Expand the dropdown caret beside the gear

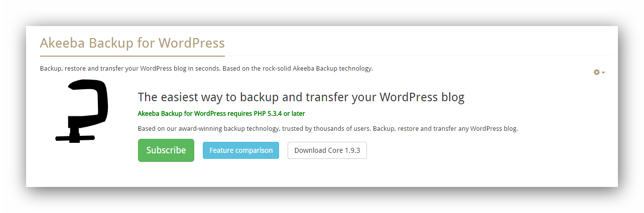603,73
